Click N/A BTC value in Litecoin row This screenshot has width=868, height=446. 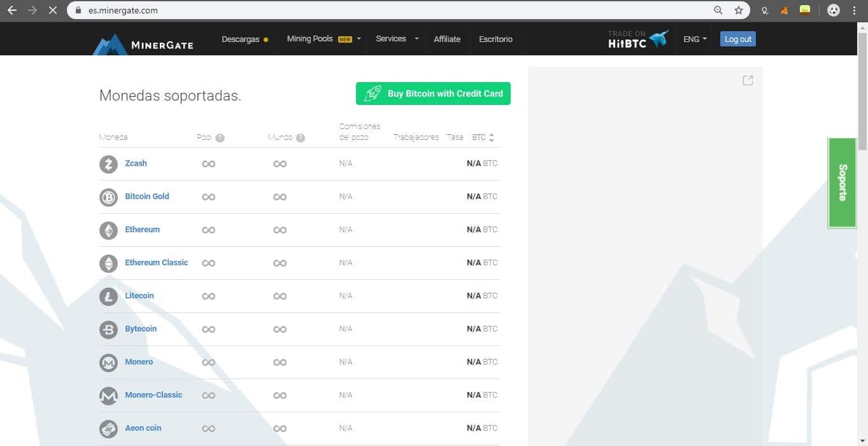(482, 296)
